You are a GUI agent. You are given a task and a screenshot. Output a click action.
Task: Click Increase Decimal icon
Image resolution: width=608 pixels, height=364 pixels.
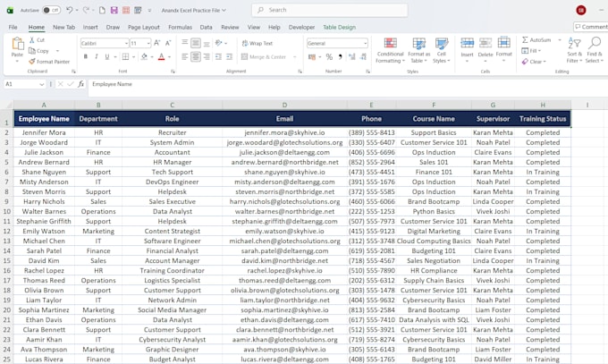coord(352,57)
